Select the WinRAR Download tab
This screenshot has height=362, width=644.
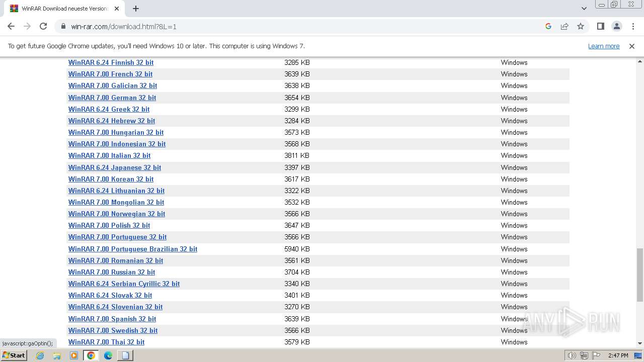pyautogui.click(x=64, y=9)
